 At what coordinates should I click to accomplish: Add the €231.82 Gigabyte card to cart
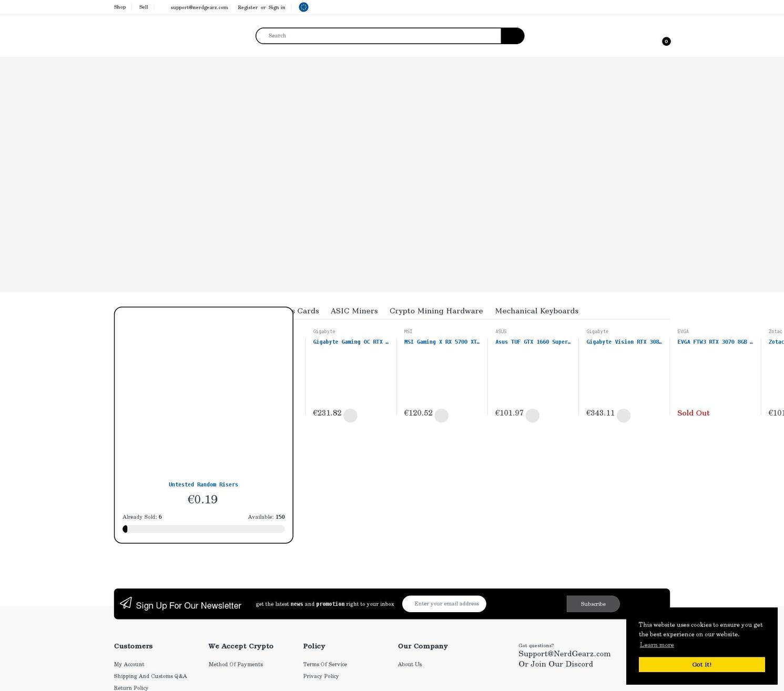tap(350, 415)
